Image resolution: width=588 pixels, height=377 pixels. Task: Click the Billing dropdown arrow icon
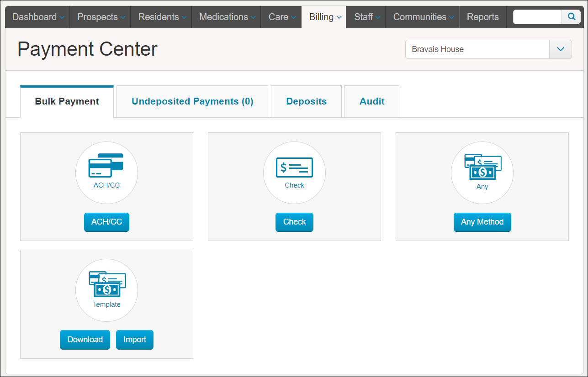coord(339,17)
